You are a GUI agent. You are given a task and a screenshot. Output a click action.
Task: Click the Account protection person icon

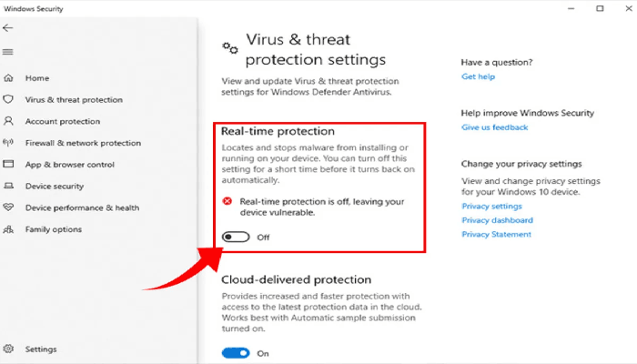pyautogui.click(x=8, y=121)
